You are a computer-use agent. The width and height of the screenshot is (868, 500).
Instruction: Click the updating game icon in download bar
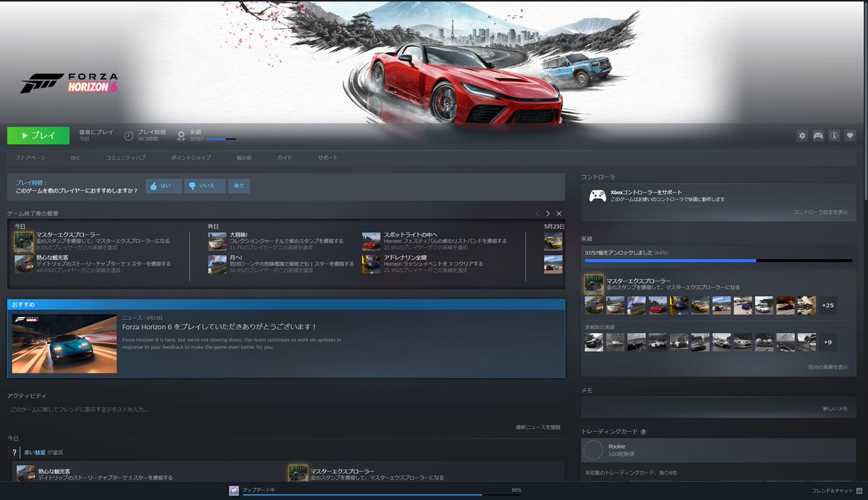click(x=234, y=491)
